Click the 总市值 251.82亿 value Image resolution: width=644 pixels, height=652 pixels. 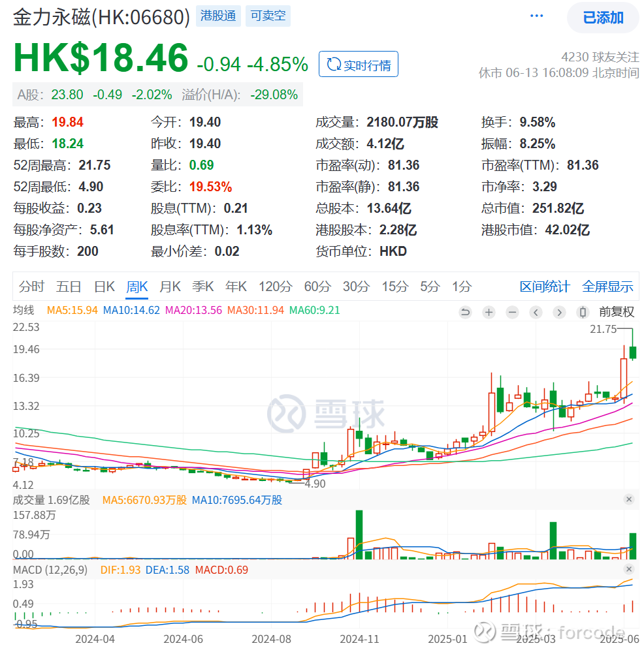(558, 208)
